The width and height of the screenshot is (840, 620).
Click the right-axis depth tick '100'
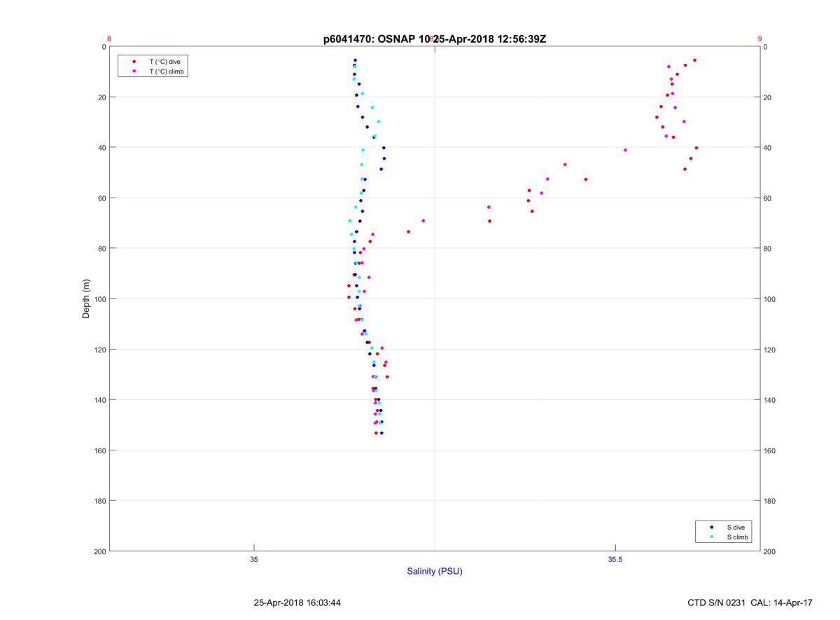coord(769,299)
